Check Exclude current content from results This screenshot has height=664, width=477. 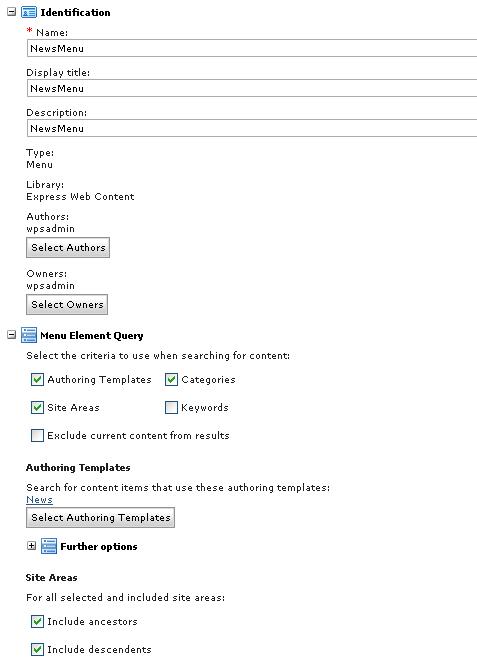(37, 435)
